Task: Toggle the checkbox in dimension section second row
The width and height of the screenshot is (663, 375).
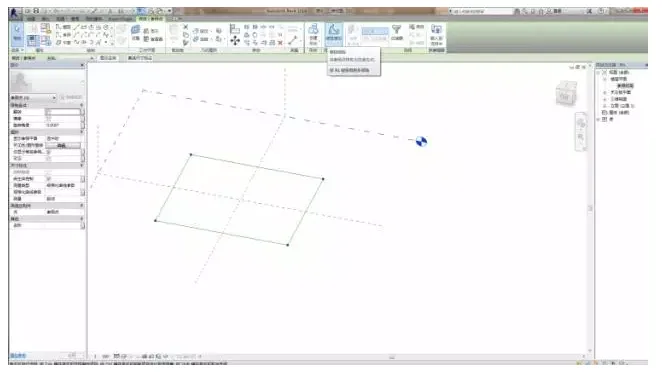Action: point(48,179)
